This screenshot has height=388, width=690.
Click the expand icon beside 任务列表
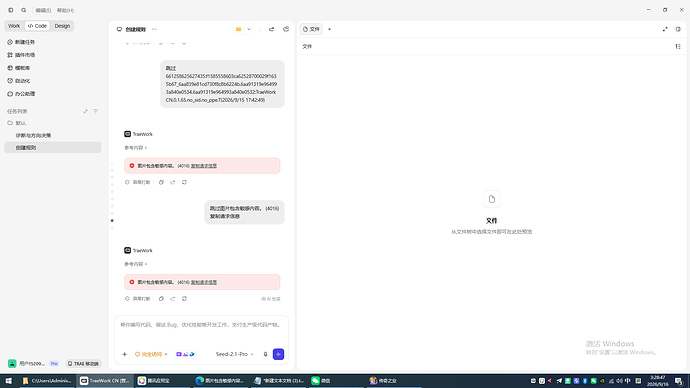tap(85, 111)
